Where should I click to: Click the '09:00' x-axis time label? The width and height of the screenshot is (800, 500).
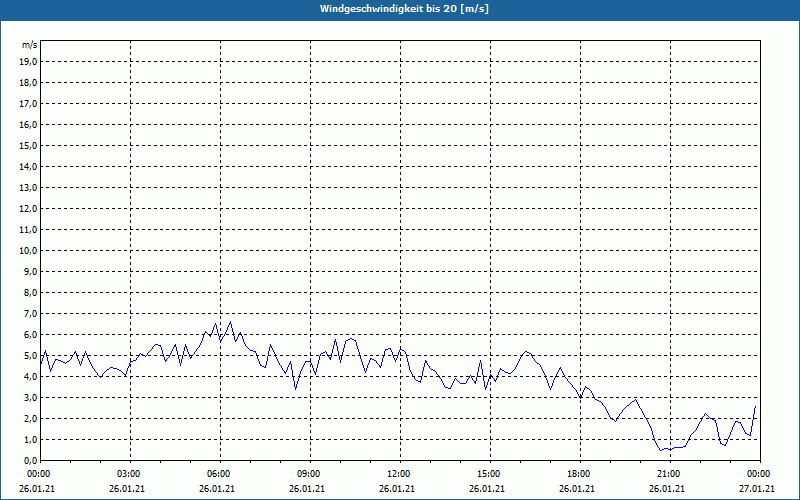pos(307,474)
